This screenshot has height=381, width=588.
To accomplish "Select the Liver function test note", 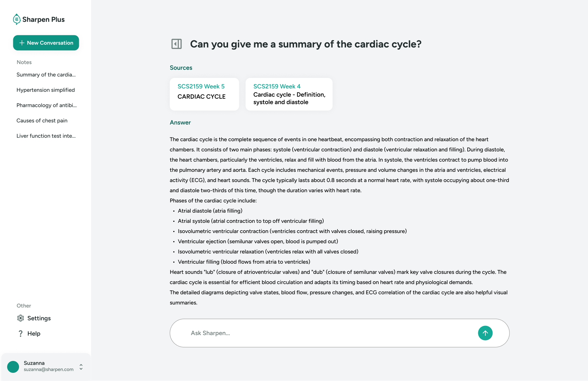I will click(x=46, y=136).
